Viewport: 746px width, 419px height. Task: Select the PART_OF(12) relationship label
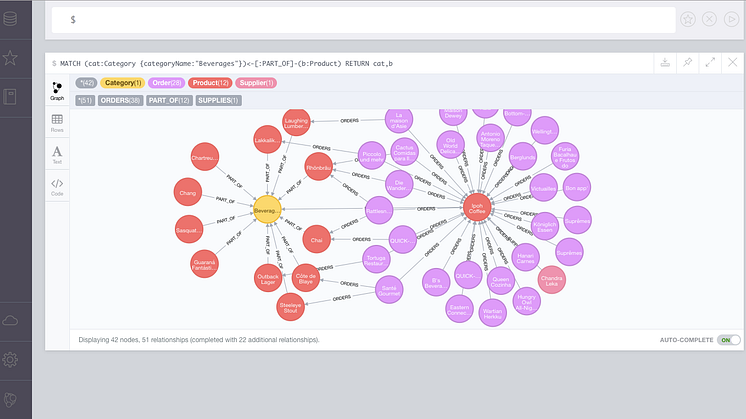[169, 100]
